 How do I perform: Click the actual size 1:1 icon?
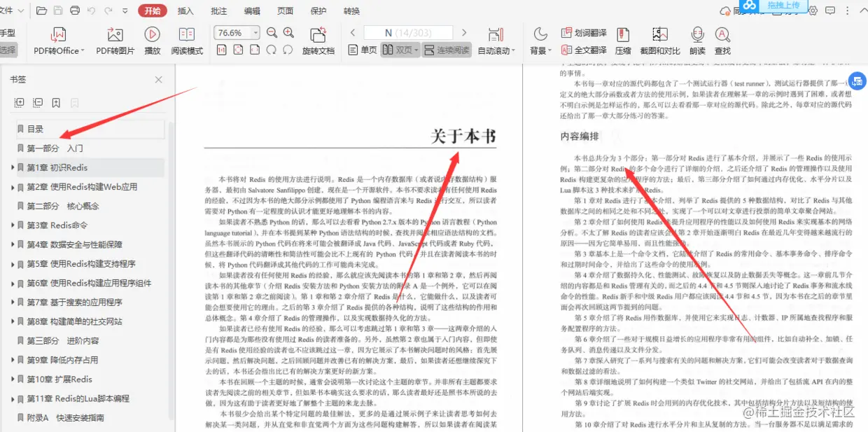(222, 50)
